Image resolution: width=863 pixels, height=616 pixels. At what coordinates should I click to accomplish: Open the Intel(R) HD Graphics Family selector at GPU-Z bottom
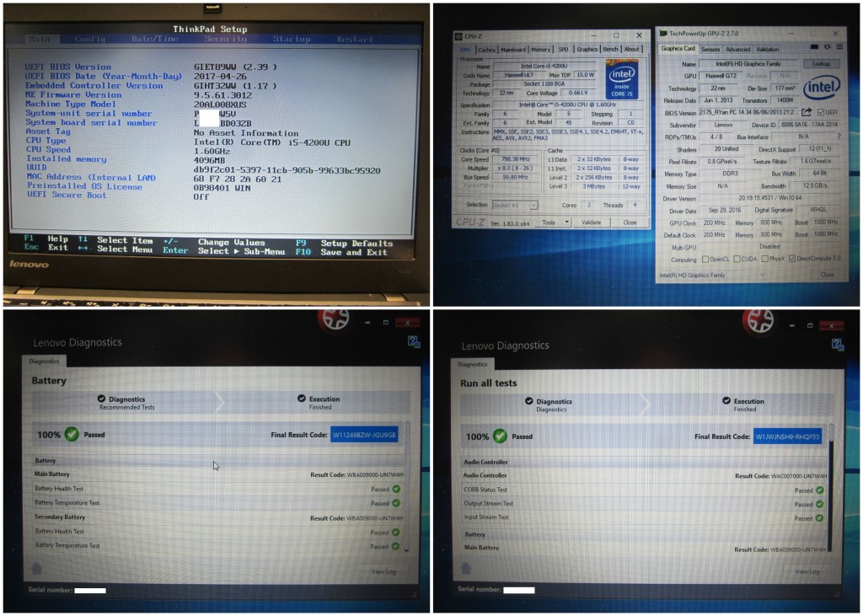click(712, 275)
